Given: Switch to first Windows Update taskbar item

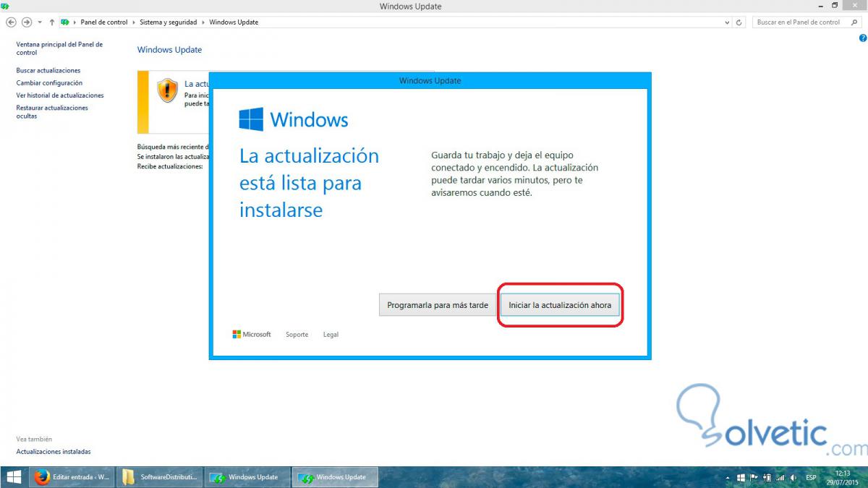Looking at the screenshot, I should pyautogui.click(x=246, y=477).
